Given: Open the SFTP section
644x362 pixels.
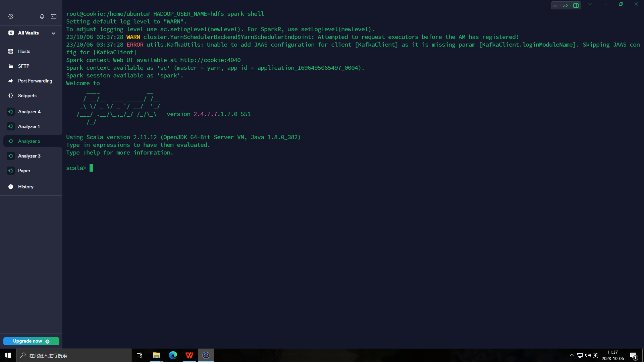Looking at the screenshot, I should point(31,66).
